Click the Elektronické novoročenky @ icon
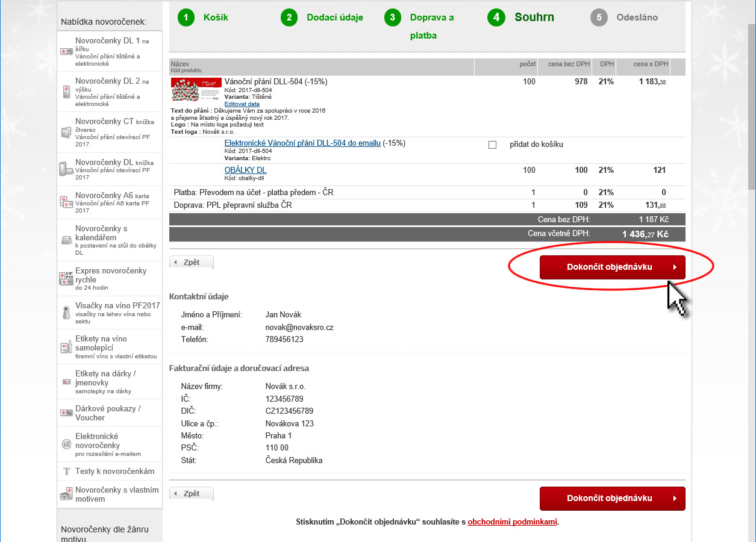Screen dimensions: 756x542 66,444
